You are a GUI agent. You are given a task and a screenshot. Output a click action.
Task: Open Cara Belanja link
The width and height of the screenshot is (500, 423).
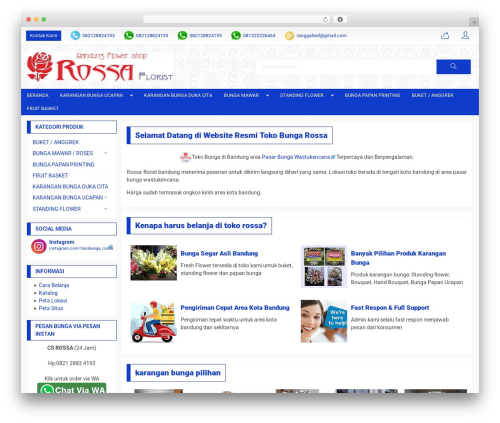click(54, 285)
